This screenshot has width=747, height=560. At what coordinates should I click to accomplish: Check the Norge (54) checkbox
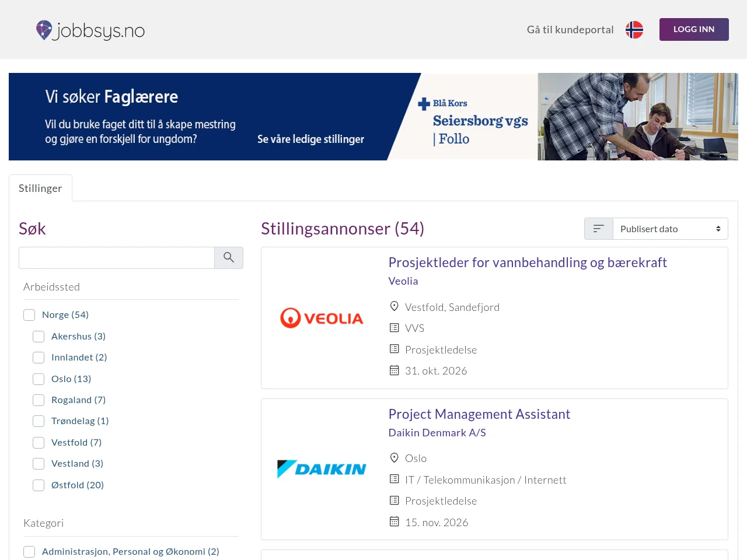[x=29, y=315]
